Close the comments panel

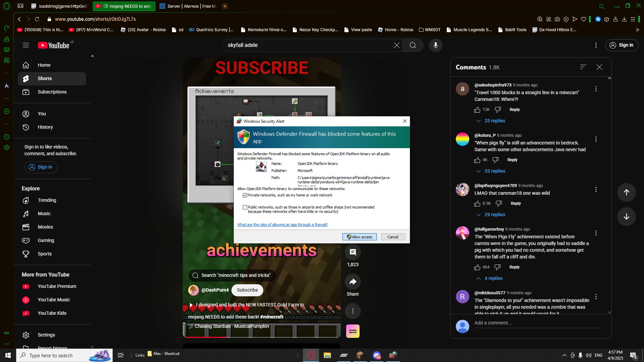(599, 67)
